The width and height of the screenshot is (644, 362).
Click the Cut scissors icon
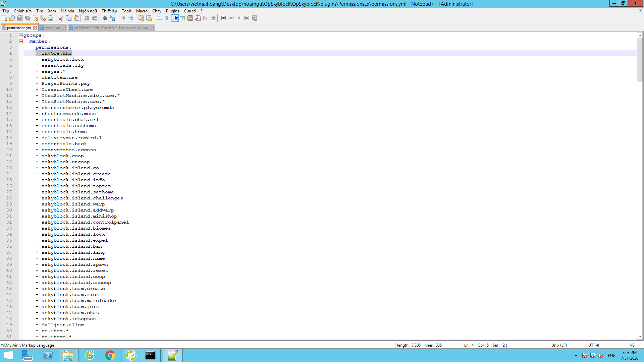[x=61, y=18]
